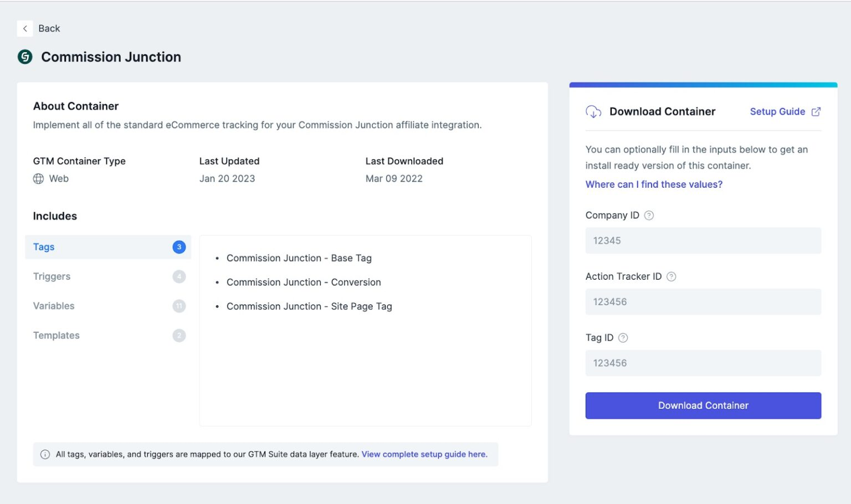Click the 'Download Container' panel heading

(x=662, y=111)
